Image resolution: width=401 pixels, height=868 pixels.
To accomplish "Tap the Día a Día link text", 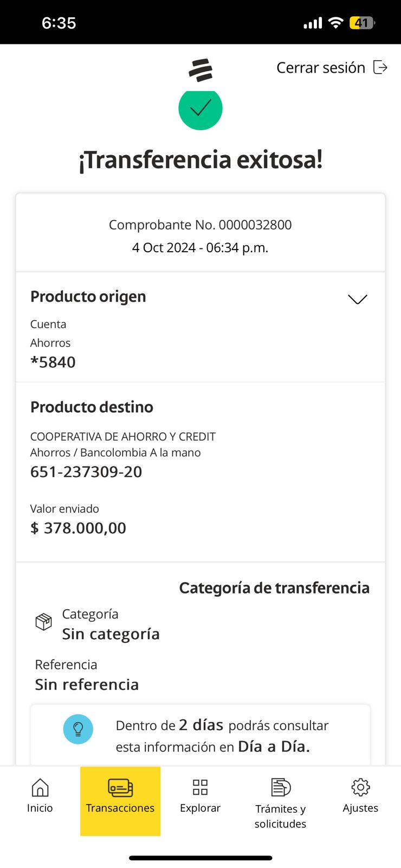I will (274, 747).
